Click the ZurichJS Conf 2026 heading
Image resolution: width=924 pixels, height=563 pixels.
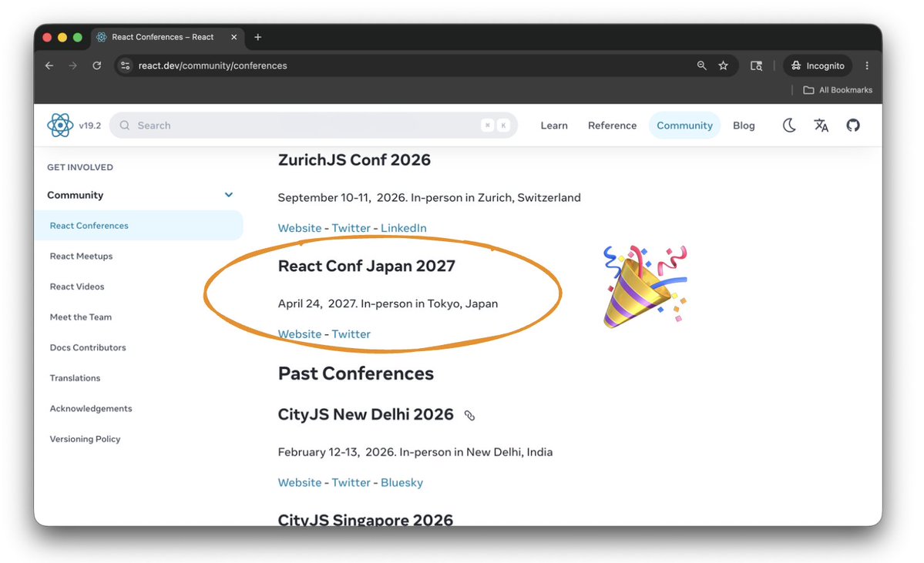point(354,159)
